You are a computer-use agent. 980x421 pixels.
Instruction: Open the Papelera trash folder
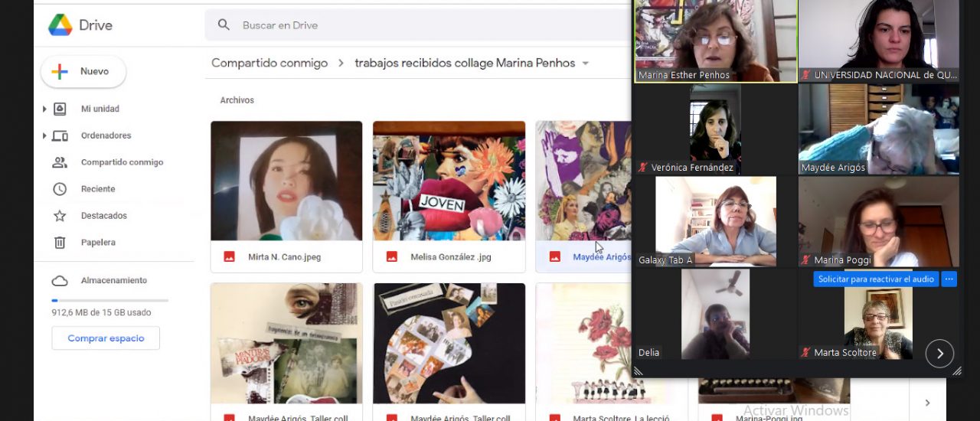(98, 243)
